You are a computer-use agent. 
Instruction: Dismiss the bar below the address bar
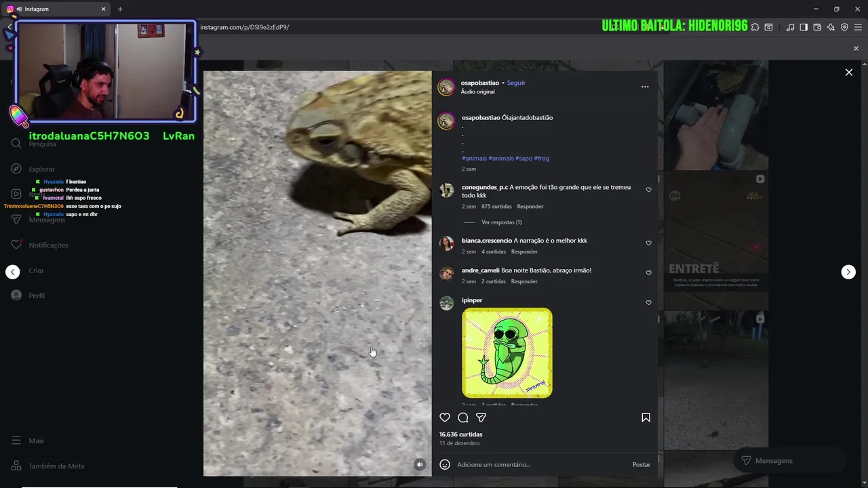click(x=856, y=48)
